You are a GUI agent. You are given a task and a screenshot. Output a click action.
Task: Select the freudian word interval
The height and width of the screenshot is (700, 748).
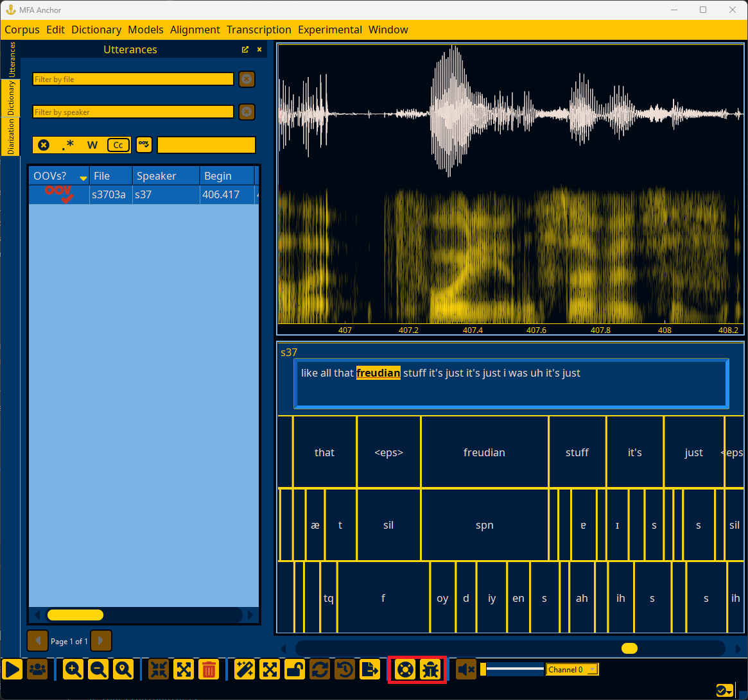point(485,452)
